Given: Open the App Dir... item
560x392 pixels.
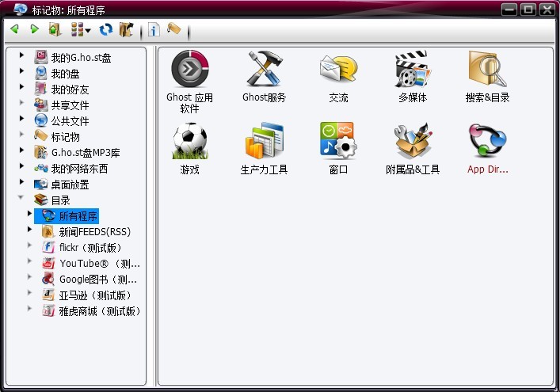Looking at the screenshot, I should [x=487, y=141].
